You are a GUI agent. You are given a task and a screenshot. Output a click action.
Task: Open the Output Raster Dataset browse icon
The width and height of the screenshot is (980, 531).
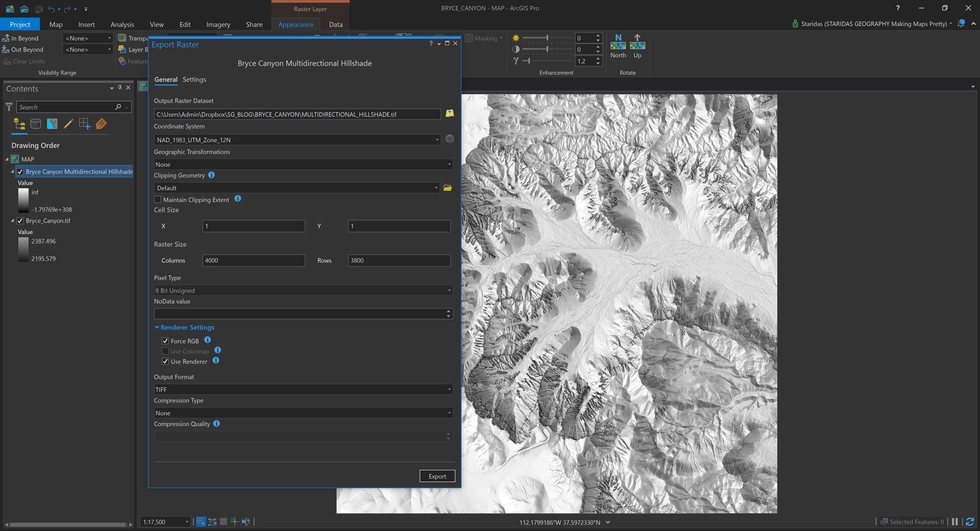tap(450, 114)
